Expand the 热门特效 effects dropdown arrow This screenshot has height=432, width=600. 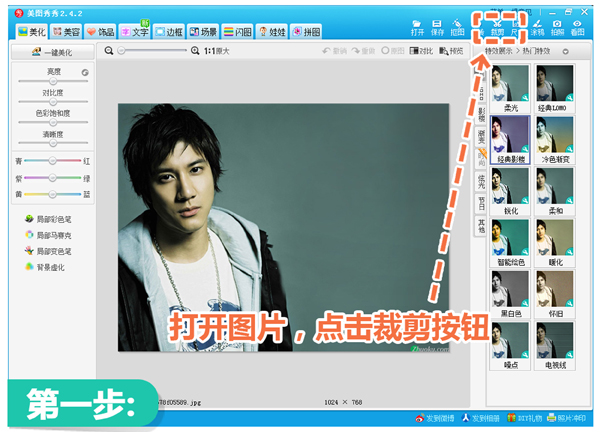[x=567, y=50]
